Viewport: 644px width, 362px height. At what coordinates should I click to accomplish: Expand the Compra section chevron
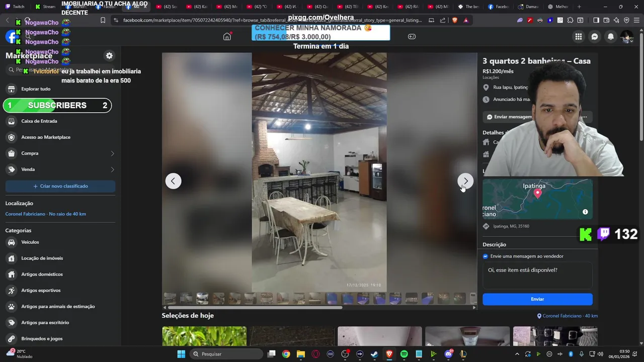[112, 153]
